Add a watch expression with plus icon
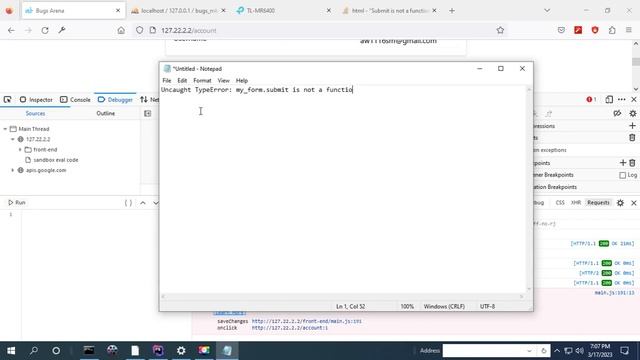Screen dimensions: 640x360 pyautogui.click(x=632, y=126)
